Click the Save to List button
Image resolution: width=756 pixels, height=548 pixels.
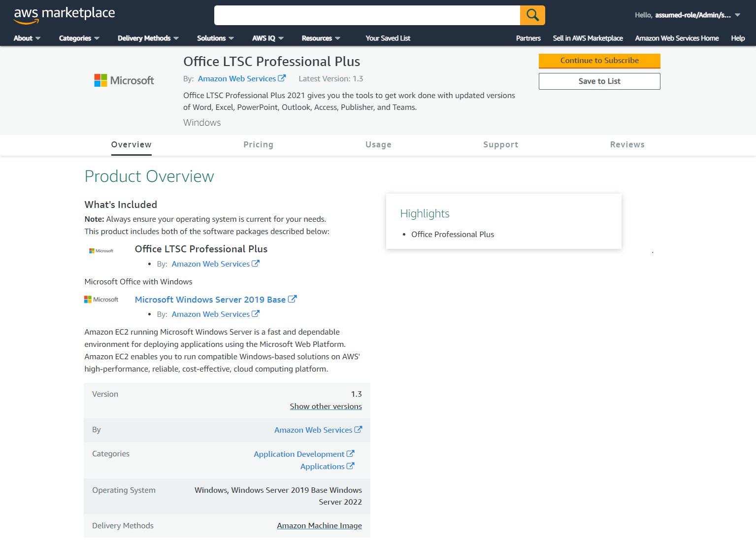599,81
